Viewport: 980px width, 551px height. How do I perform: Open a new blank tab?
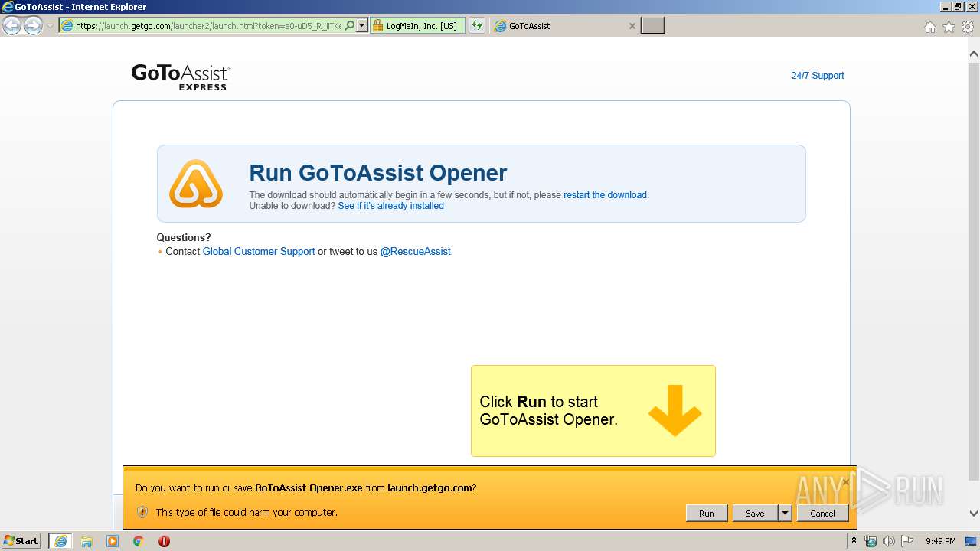point(652,25)
